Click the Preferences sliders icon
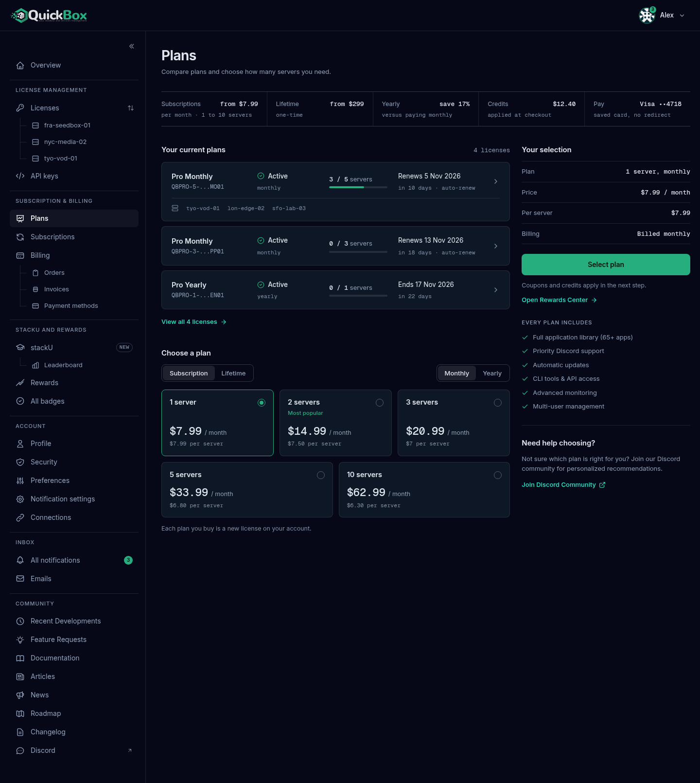Viewport: 700px width, 783px height. [x=20, y=480]
